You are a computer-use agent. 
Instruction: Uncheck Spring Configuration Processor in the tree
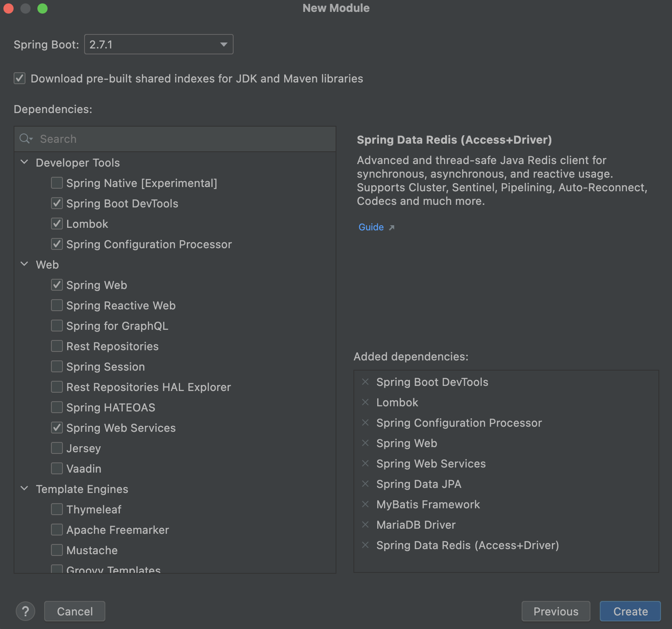click(x=57, y=244)
